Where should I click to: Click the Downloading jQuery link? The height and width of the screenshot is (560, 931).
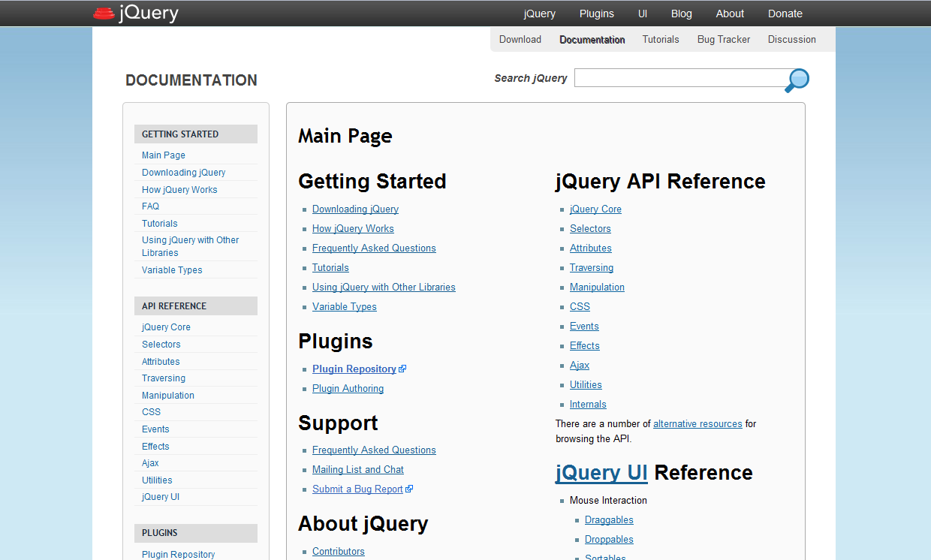click(355, 209)
